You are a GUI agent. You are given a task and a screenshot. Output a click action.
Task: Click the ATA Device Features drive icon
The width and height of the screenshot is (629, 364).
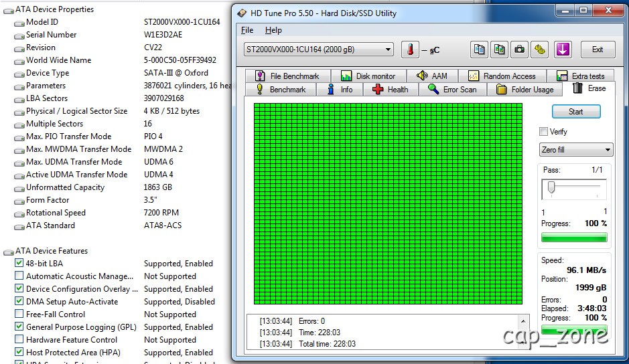[9, 252]
